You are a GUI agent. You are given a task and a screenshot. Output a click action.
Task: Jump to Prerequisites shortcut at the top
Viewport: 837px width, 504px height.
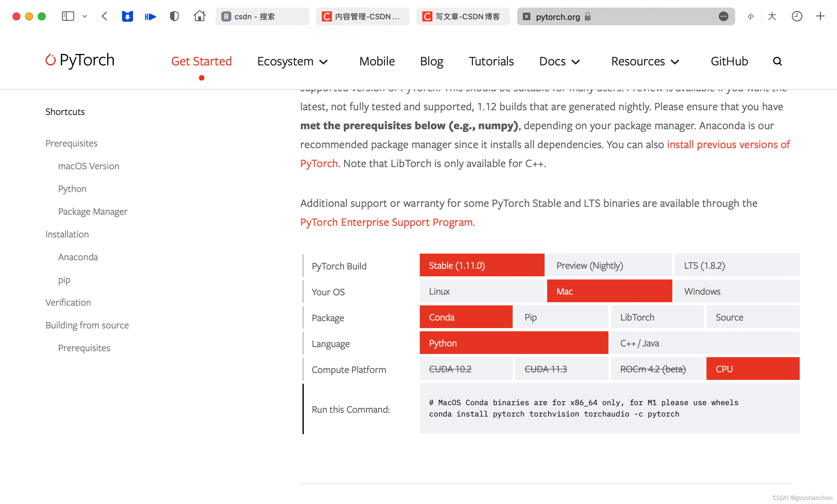[71, 143]
